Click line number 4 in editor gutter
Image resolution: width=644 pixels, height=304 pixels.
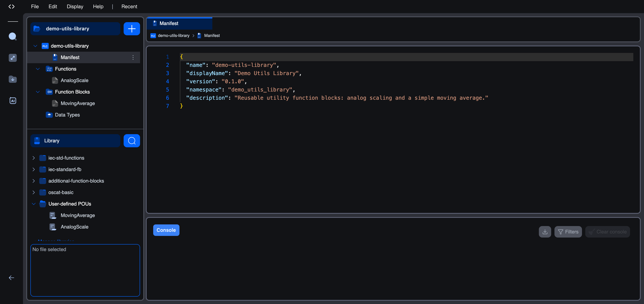point(168,81)
